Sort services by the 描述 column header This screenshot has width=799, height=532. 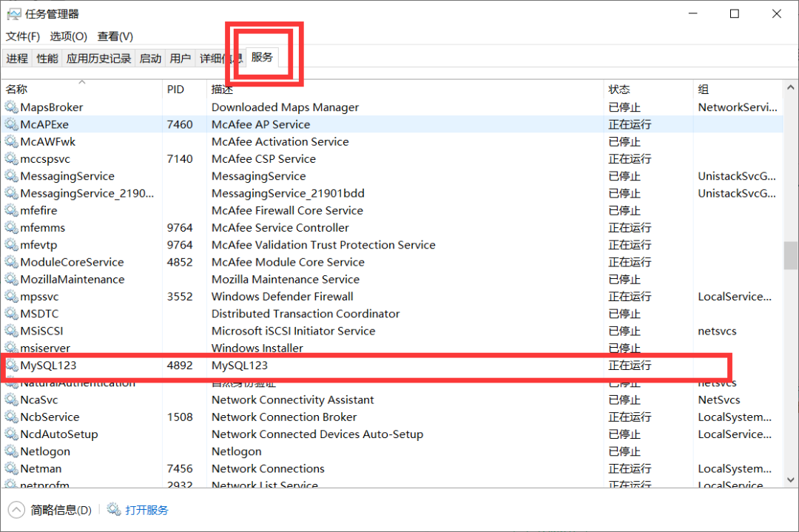point(405,90)
